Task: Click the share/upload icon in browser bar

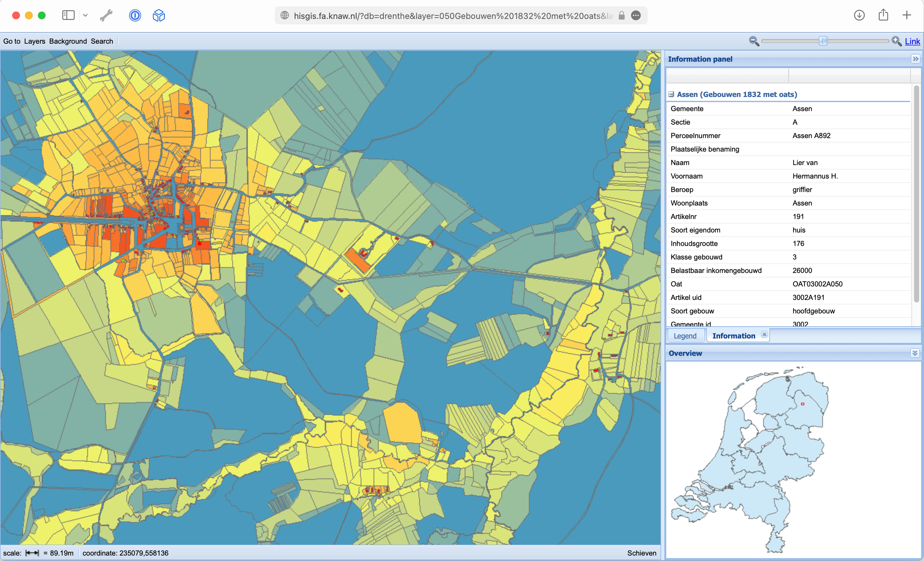Action: [x=883, y=14]
